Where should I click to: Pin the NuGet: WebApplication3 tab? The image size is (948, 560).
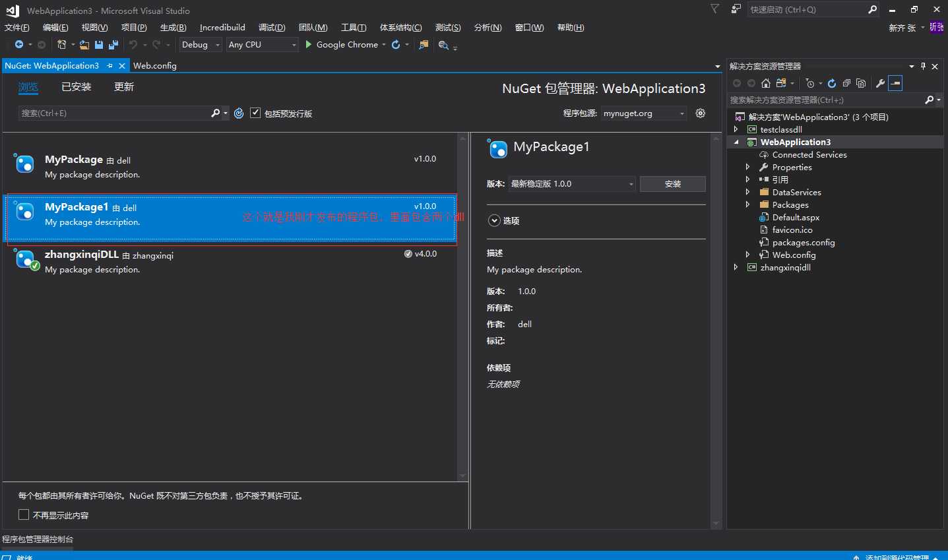pos(110,66)
